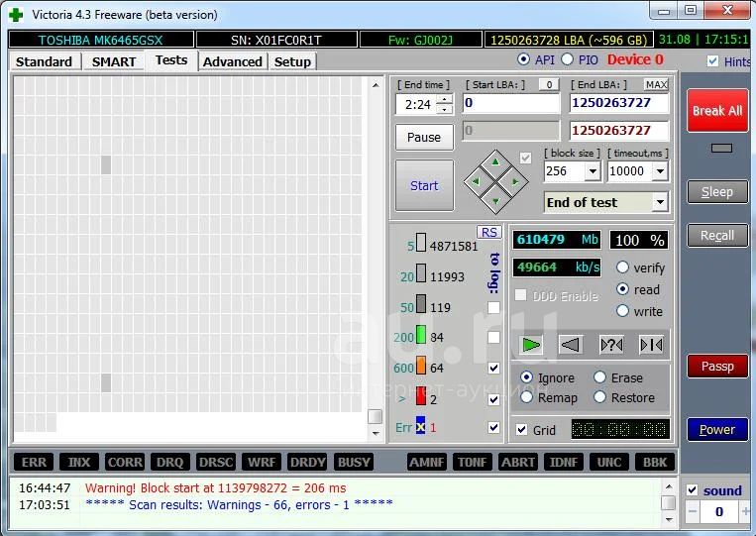Click the DRDY status indicator
Viewport: 756px width, 536px height.
coord(307,463)
